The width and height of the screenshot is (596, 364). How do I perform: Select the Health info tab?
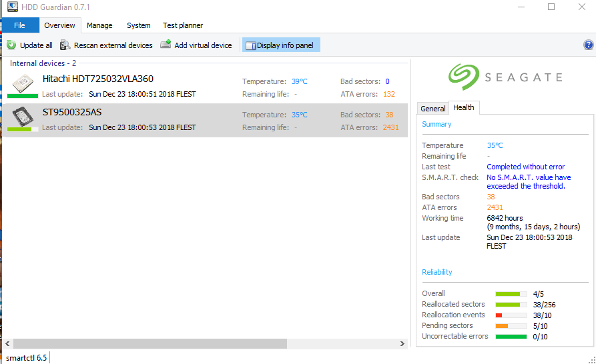464,107
